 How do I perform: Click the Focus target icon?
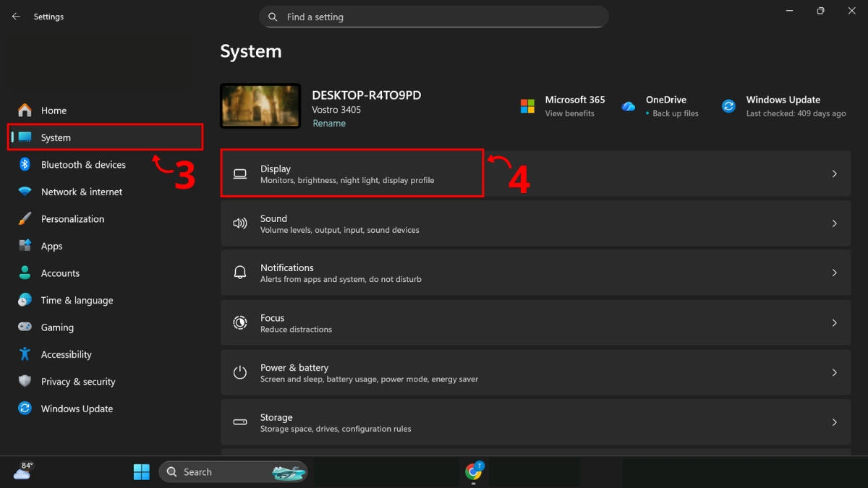click(x=240, y=322)
